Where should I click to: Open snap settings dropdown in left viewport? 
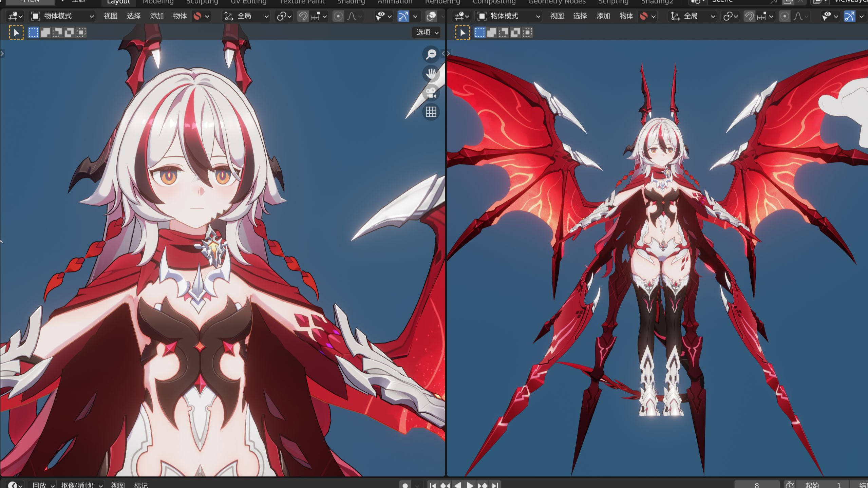(x=319, y=16)
